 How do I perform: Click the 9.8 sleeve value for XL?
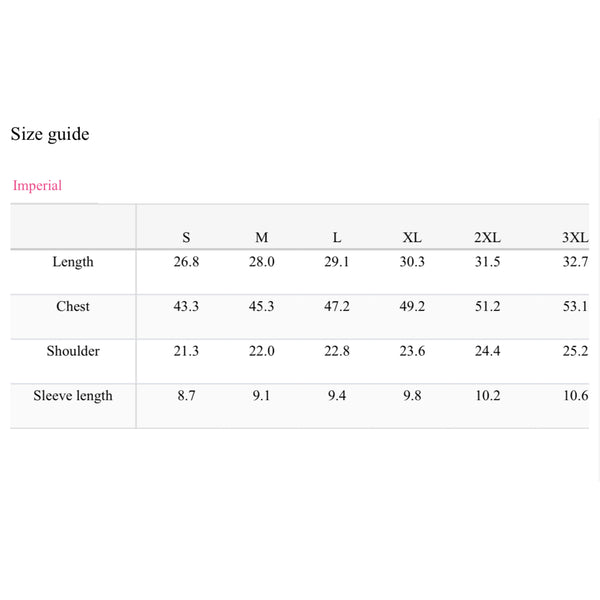click(x=412, y=396)
